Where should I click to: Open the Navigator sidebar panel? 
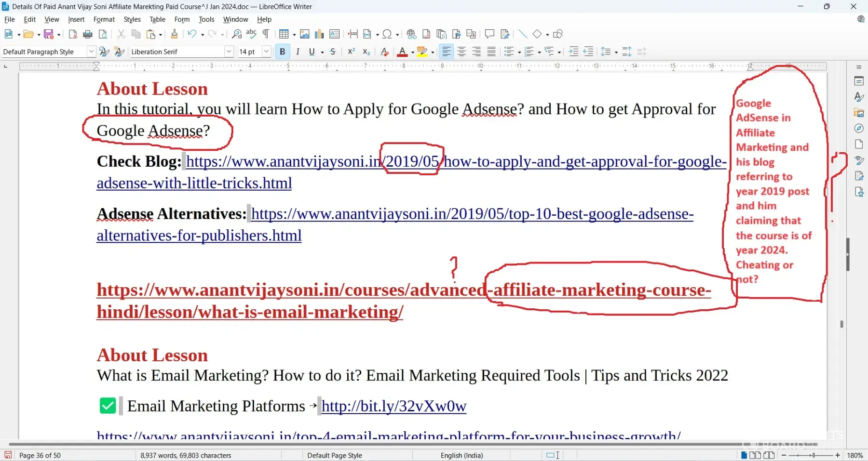pyautogui.click(x=859, y=129)
